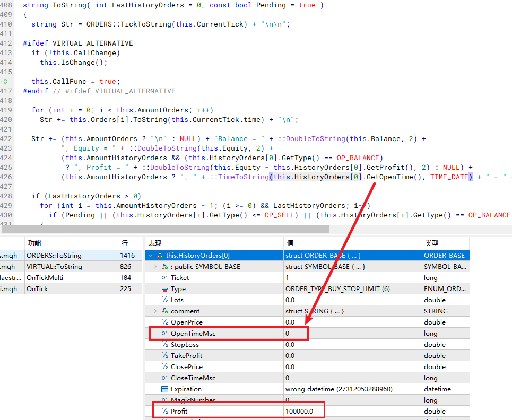Viewport: 512px width, 420px height.
Task: Click the struct icon beside comment
Action: click(164, 311)
